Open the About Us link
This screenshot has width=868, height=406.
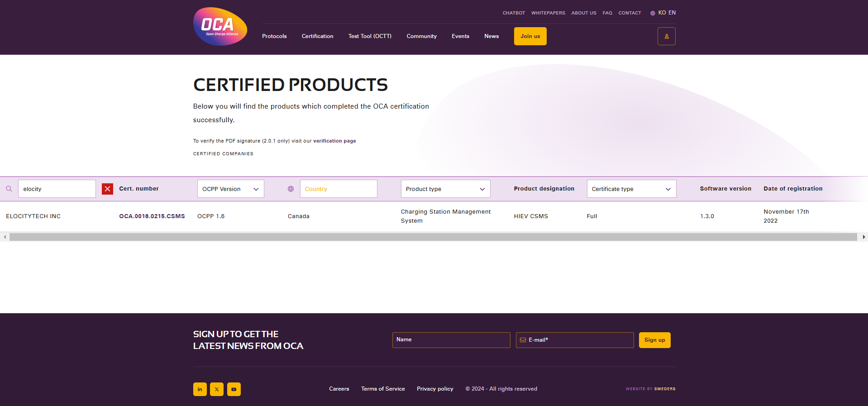584,13
